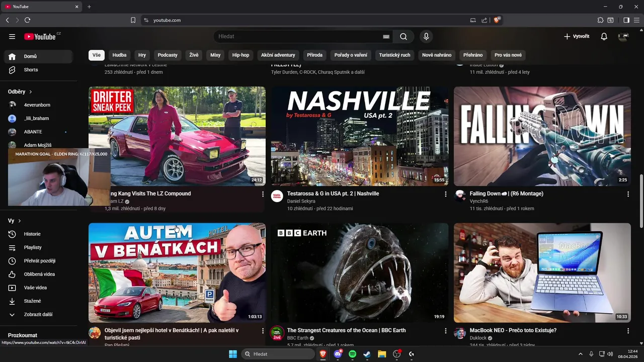644x362 pixels.
Task: Open The Strangest Creatures of the Ocean title
Action: coord(346,330)
